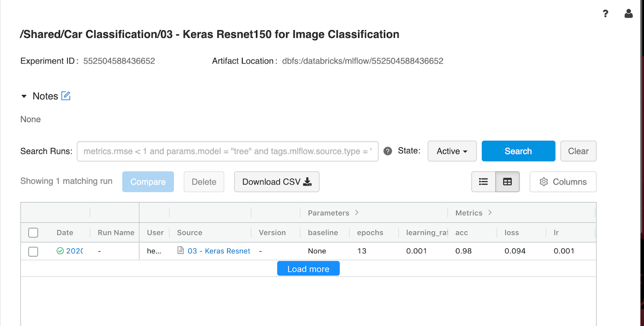
Task: Expand the Parameters column group
Action: [x=357, y=213]
